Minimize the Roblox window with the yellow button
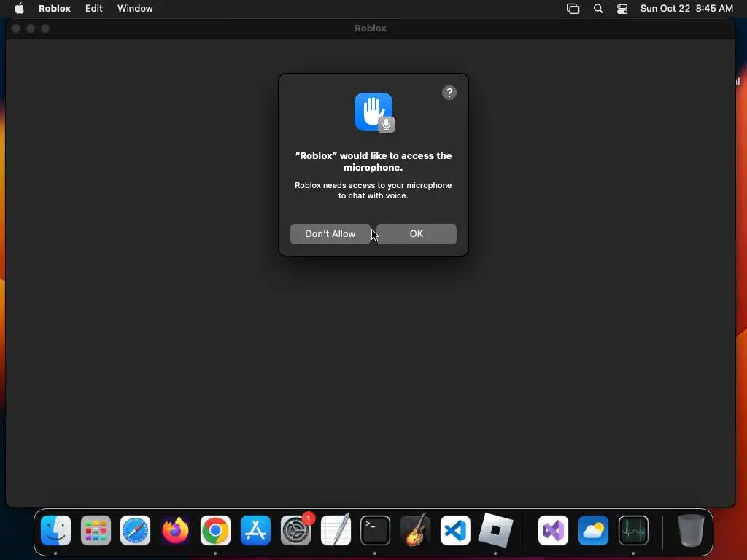This screenshot has width=747, height=560. click(x=31, y=28)
